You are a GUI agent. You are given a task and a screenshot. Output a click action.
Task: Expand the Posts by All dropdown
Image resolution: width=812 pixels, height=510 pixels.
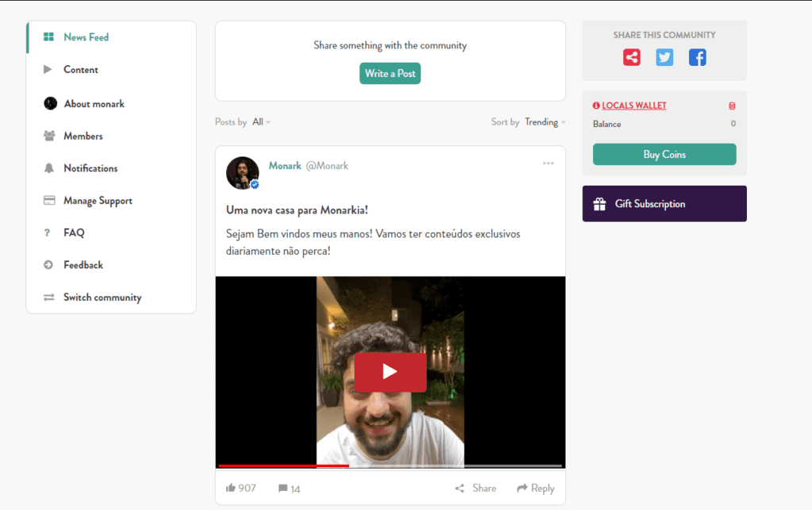pyautogui.click(x=261, y=122)
